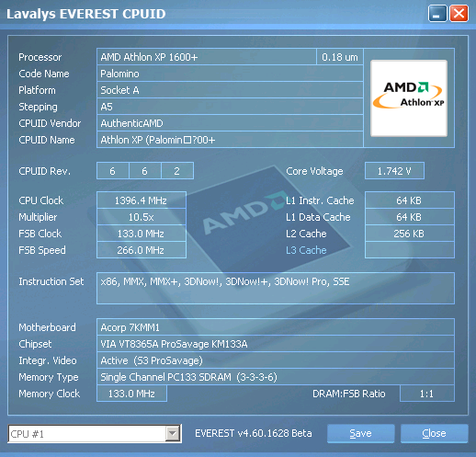
Task: Click the 'A5' stepping value
Action: click(230, 107)
